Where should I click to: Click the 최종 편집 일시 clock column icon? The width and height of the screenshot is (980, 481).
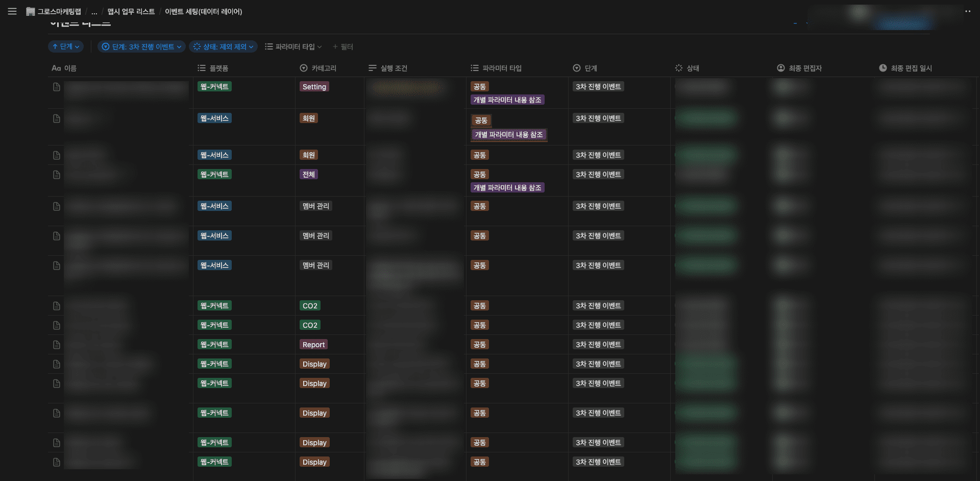coord(883,68)
